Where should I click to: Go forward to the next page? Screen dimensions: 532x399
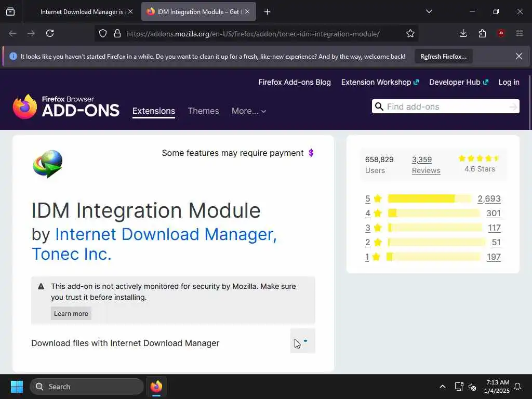tap(31, 33)
